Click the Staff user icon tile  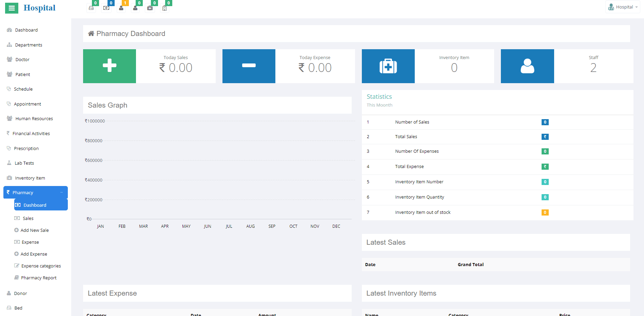pyautogui.click(x=527, y=66)
